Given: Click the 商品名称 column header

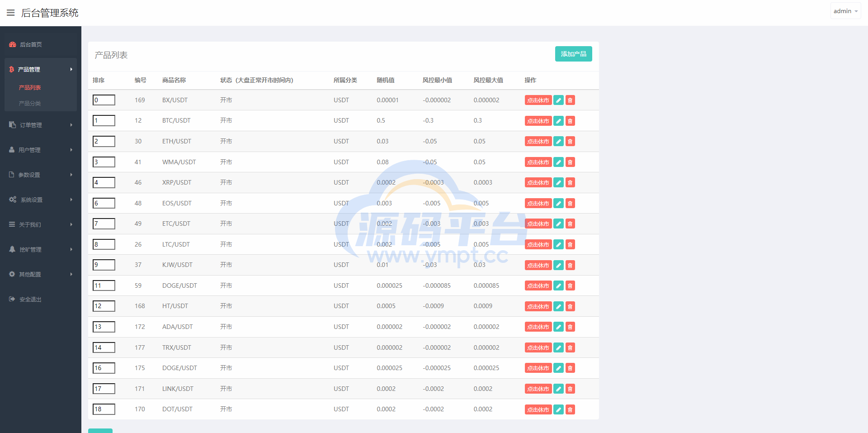Looking at the screenshot, I should (174, 80).
